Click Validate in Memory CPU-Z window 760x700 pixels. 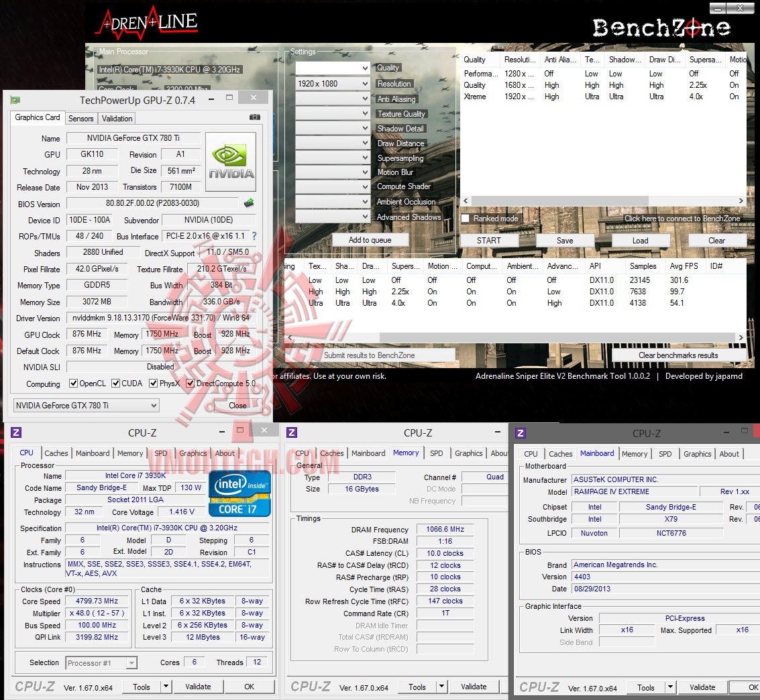(474, 687)
